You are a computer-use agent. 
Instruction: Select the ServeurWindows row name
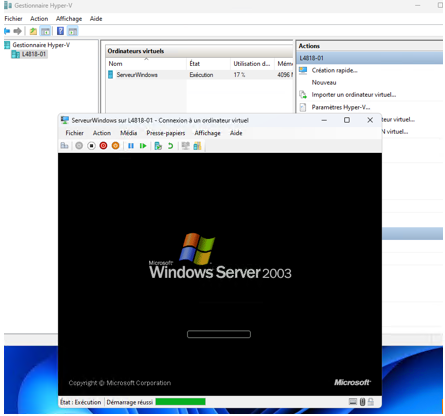tap(137, 75)
